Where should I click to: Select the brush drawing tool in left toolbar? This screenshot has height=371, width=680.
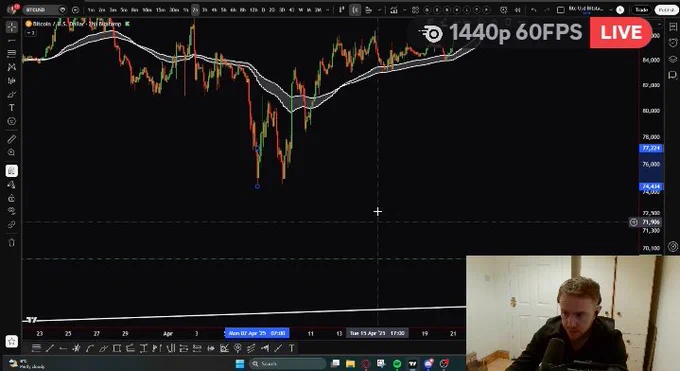tap(12, 94)
